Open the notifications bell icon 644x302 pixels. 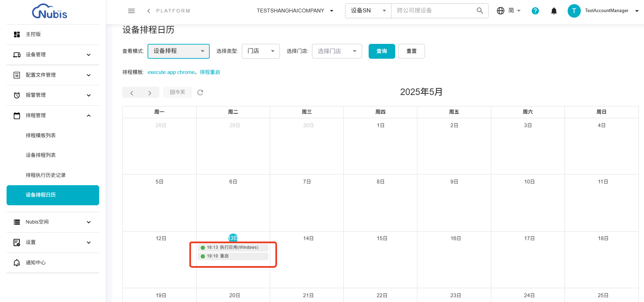(x=554, y=11)
